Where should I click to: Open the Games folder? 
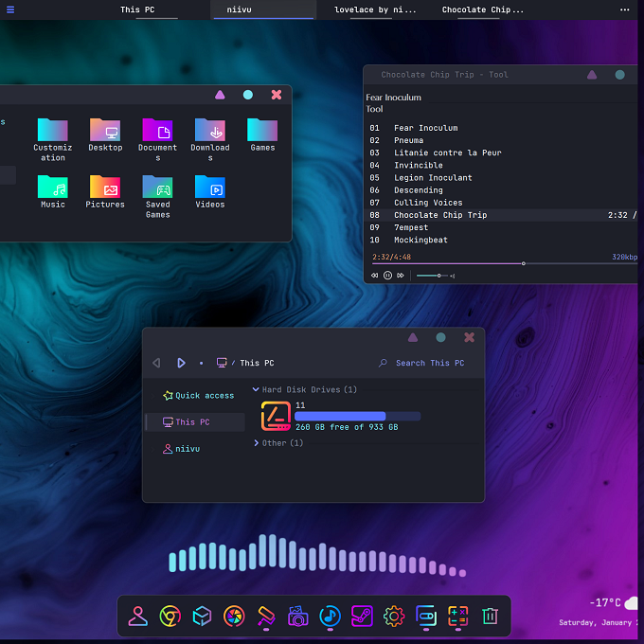point(262,135)
